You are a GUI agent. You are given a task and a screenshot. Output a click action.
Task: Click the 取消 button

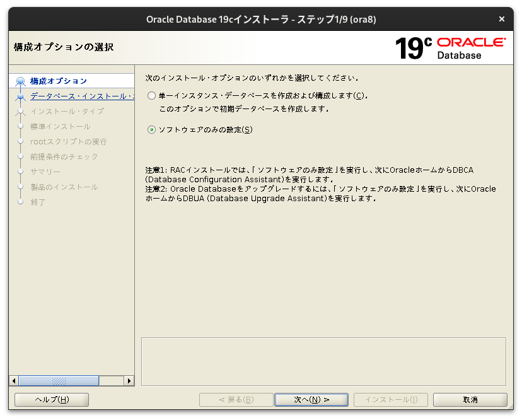pyautogui.click(x=471, y=399)
